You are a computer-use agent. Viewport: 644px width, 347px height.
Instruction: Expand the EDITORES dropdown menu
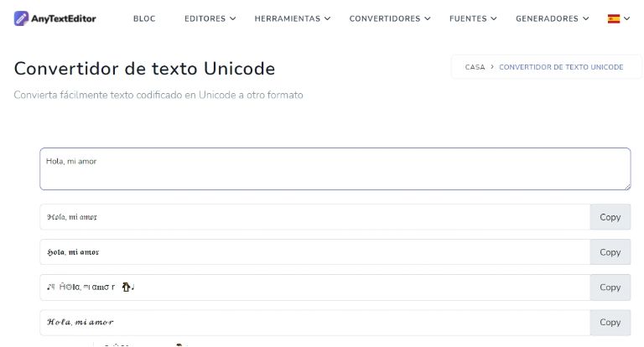pyautogui.click(x=210, y=18)
